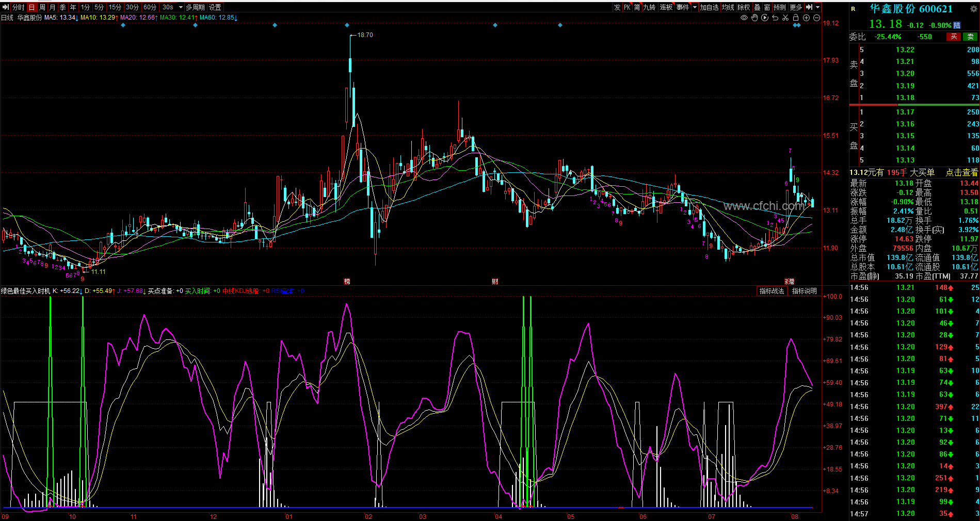Expand the dropdown arrow beside 事件
This screenshot has width=980, height=521.
point(695,7)
